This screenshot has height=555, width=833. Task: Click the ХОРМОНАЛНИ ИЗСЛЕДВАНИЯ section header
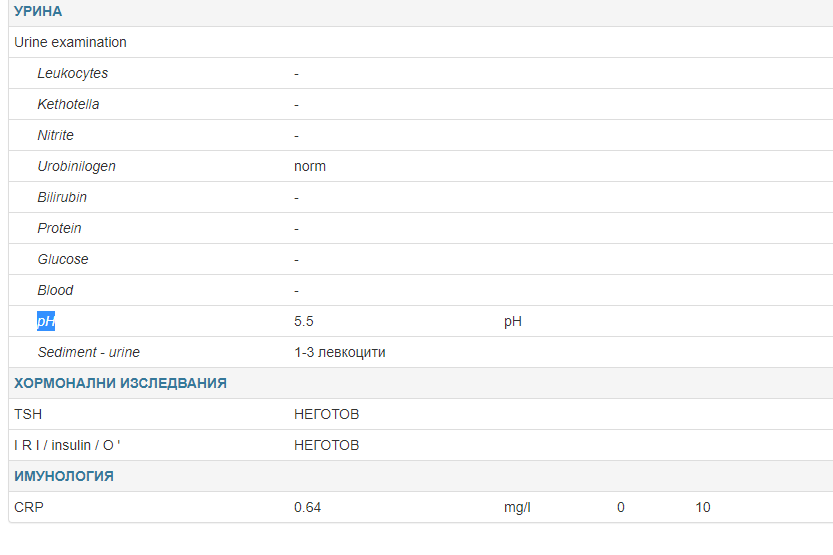pyautogui.click(x=120, y=383)
